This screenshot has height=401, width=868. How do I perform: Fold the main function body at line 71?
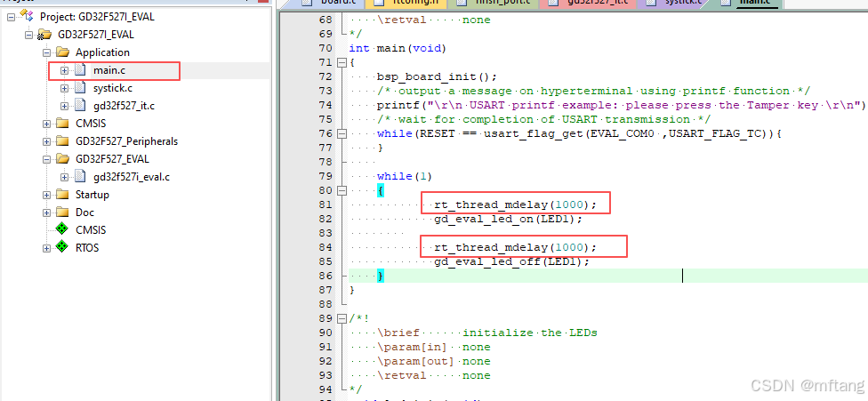[x=342, y=62]
